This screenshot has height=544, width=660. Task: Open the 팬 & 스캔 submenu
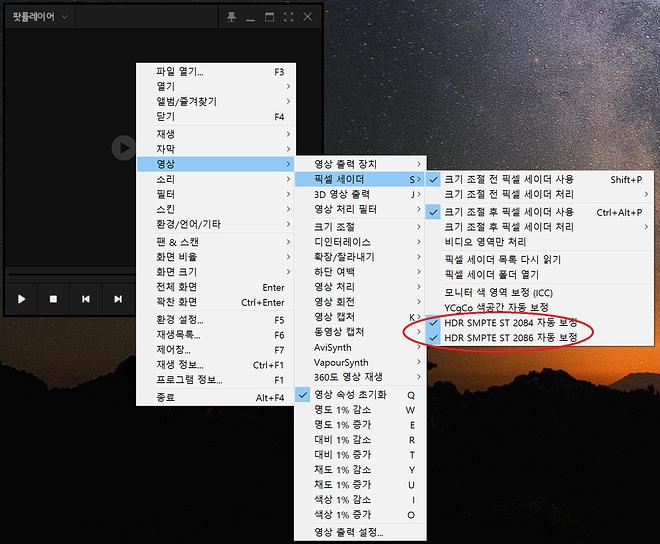point(216,242)
